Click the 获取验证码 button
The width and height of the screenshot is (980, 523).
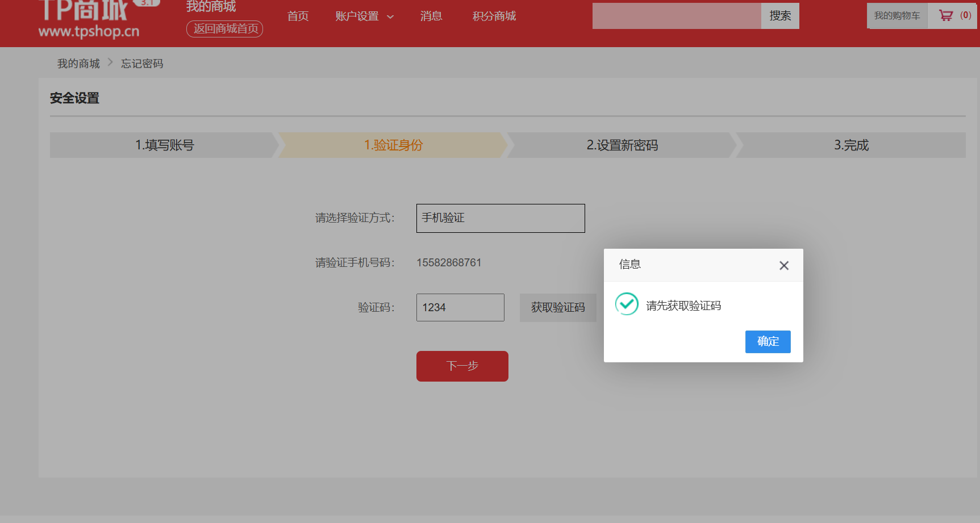(x=558, y=307)
